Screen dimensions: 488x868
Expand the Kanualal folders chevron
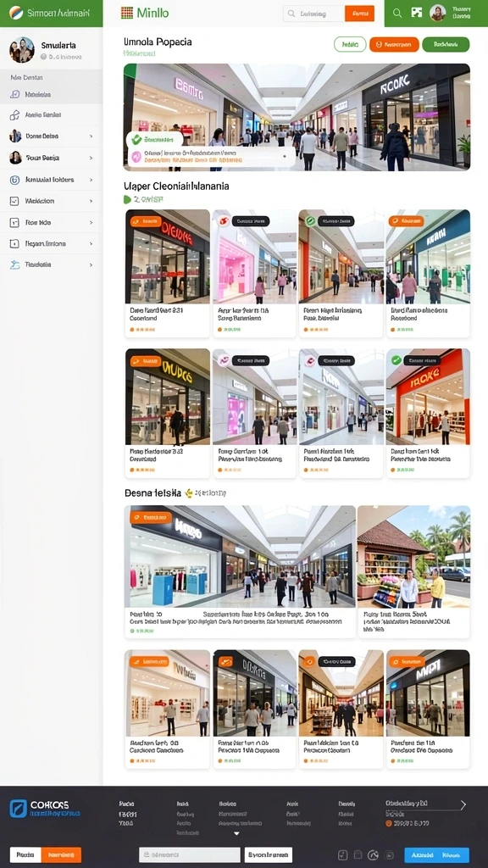pos(91,180)
